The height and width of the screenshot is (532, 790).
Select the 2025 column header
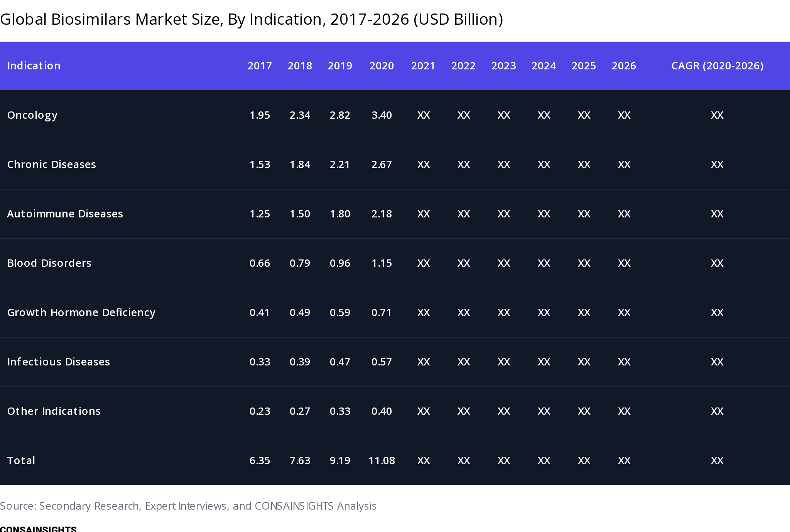pos(584,66)
